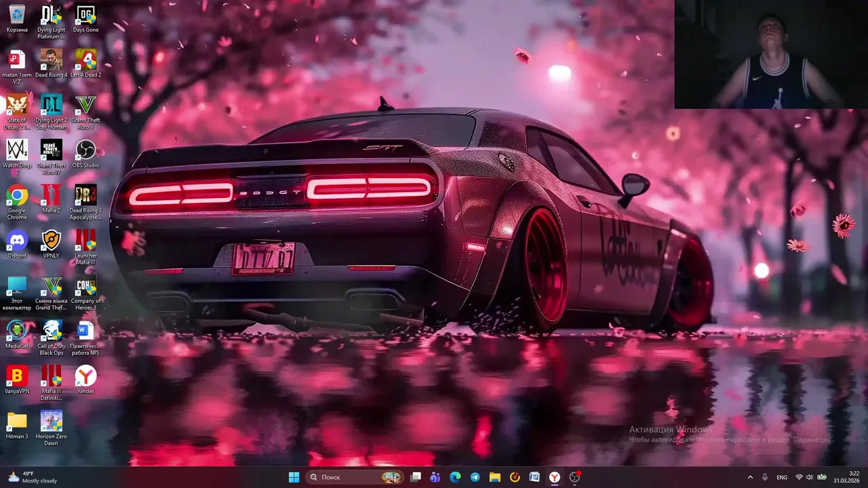Select the VanyaVPN desktop shortcut

(x=17, y=380)
